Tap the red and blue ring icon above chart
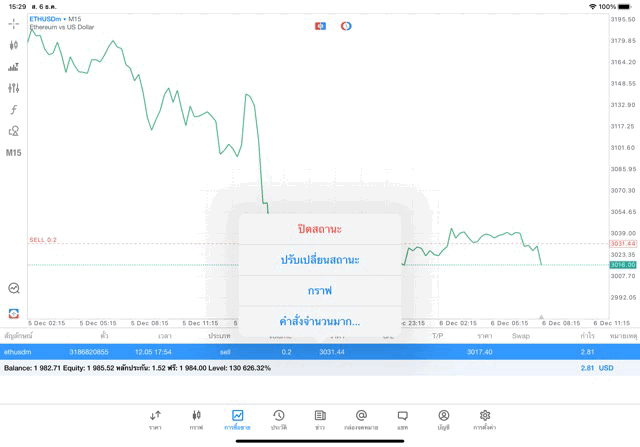The width and height of the screenshot is (640, 447). click(x=346, y=25)
